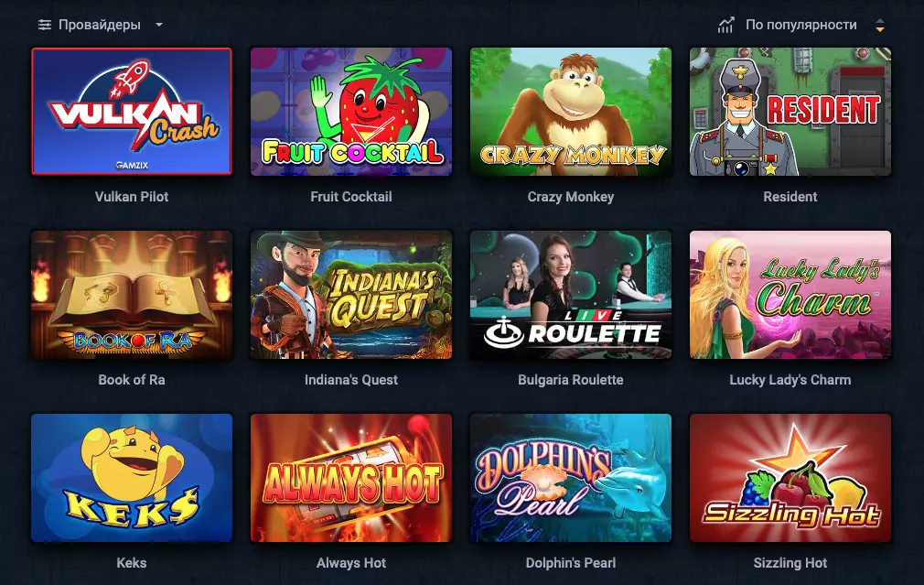
Task: Select the По популярности sorting option
Action: 800,25
